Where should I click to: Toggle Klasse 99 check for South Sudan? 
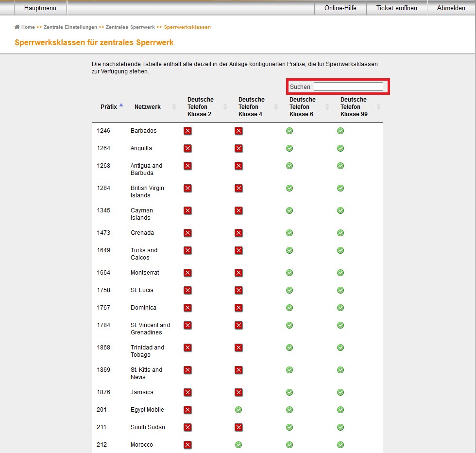(340, 428)
